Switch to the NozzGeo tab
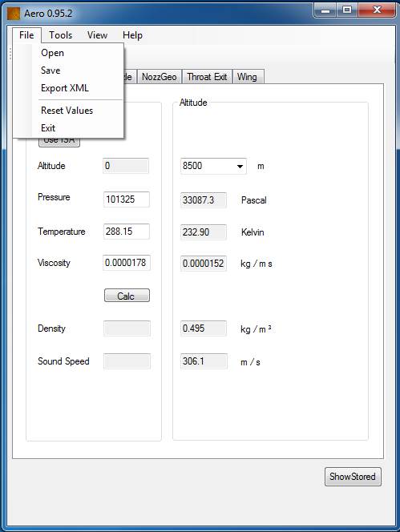 [x=160, y=77]
